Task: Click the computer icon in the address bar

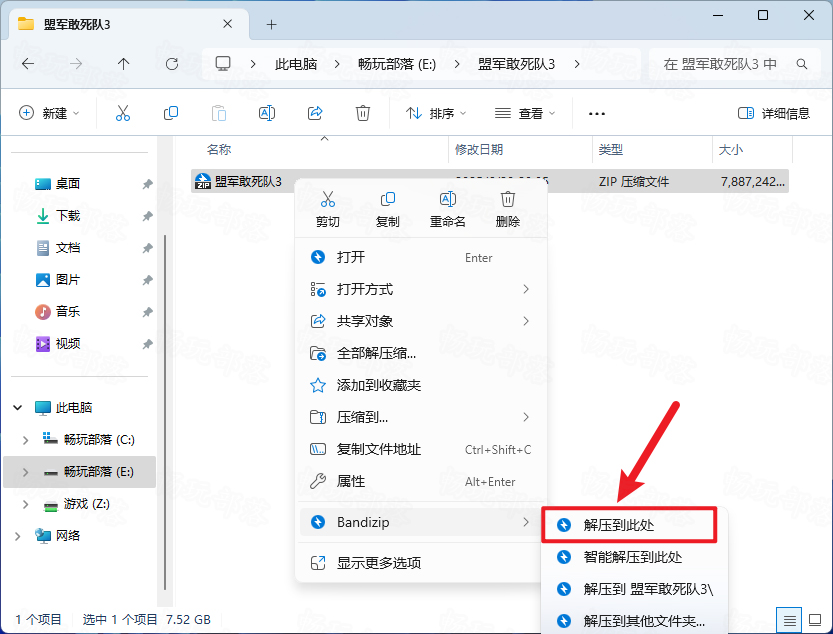Action: point(223,64)
